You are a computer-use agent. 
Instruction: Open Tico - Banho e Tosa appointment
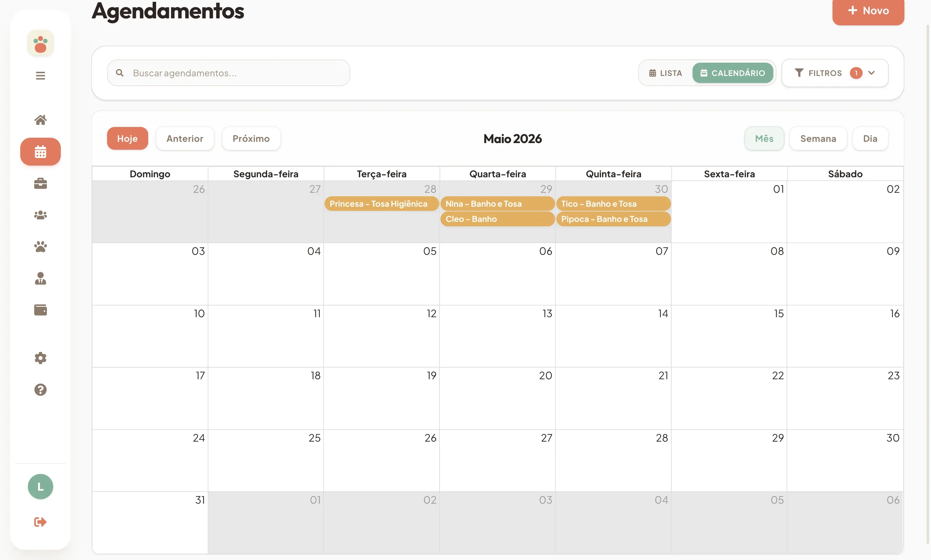(613, 204)
